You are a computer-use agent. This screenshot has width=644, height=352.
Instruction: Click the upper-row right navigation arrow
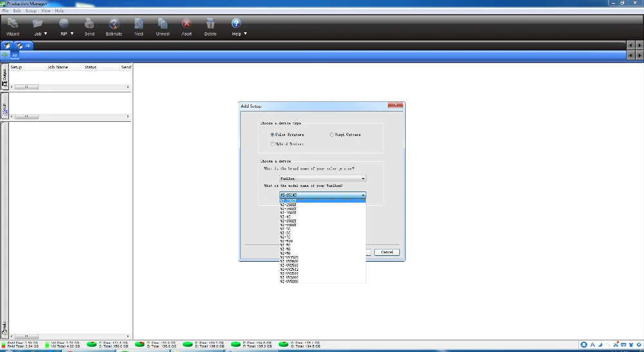coord(639,45)
